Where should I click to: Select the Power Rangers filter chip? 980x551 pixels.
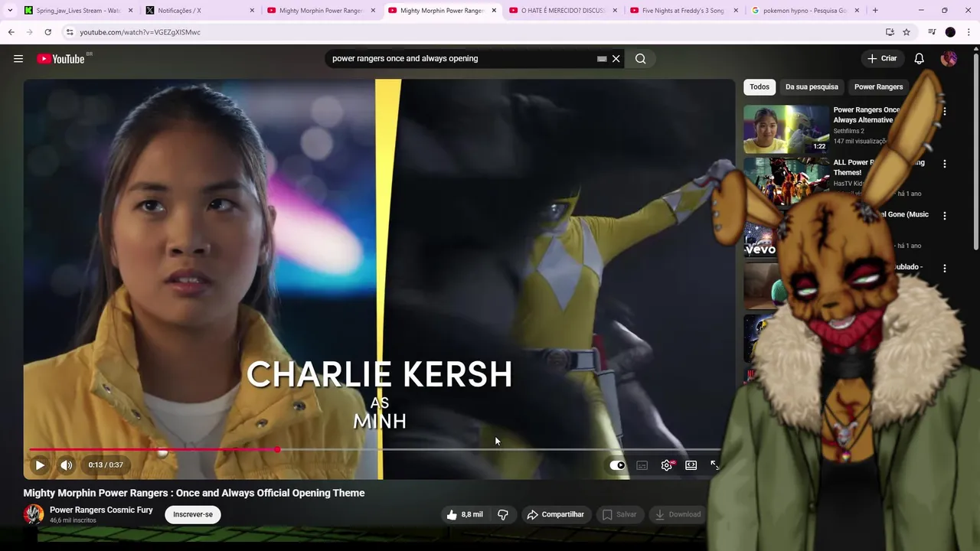click(x=878, y=86)
